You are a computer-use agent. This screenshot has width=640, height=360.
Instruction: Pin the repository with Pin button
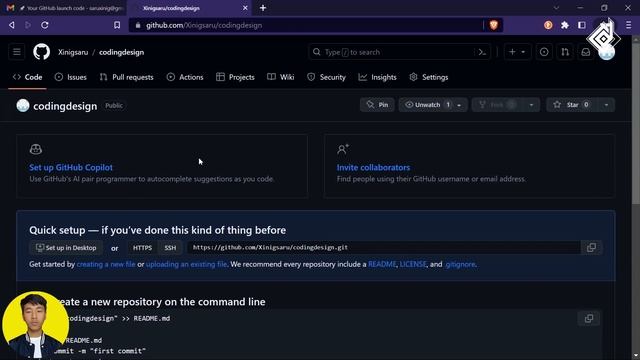[x=377, y=105]
